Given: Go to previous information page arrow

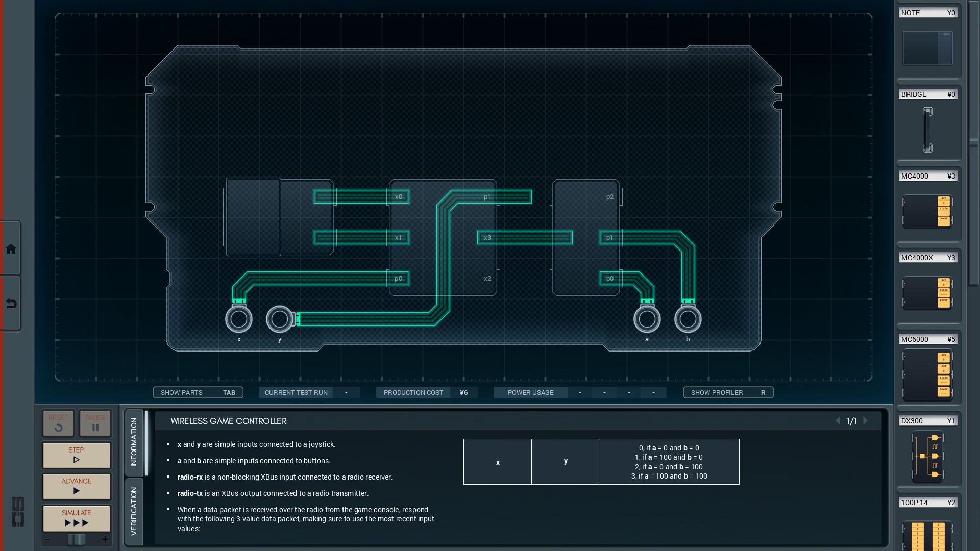Looking at the screenshot, I should tap(838, 421).
